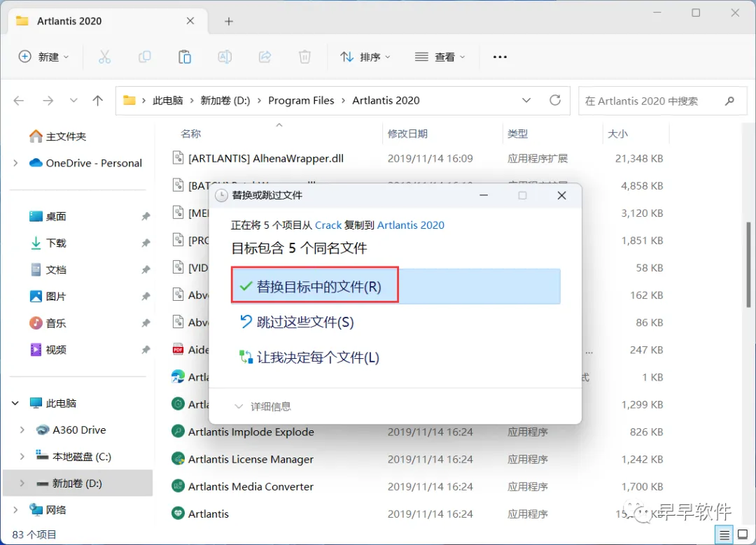Open address bar history dropdown
Screen dimensions: 756x545
(526, 100)
